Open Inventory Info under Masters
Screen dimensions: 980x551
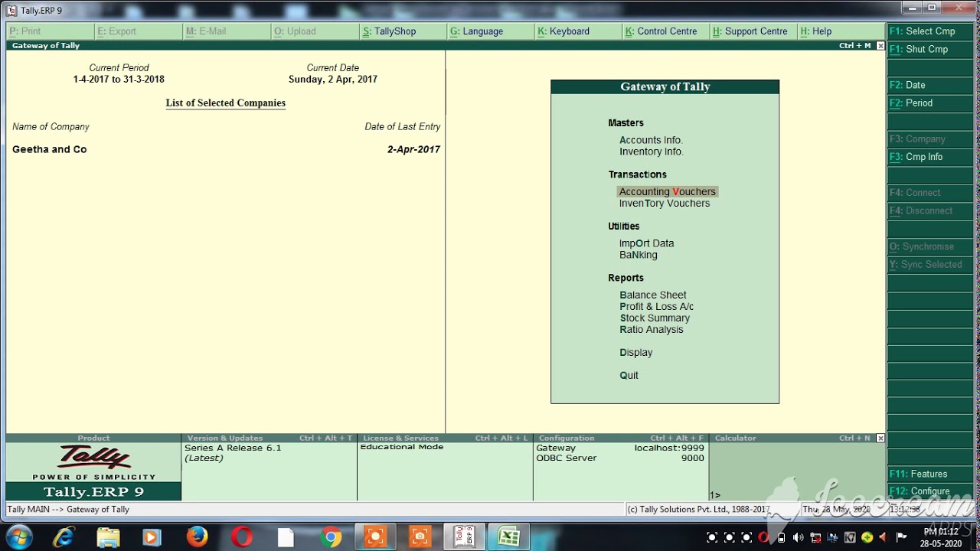[651, 152]
